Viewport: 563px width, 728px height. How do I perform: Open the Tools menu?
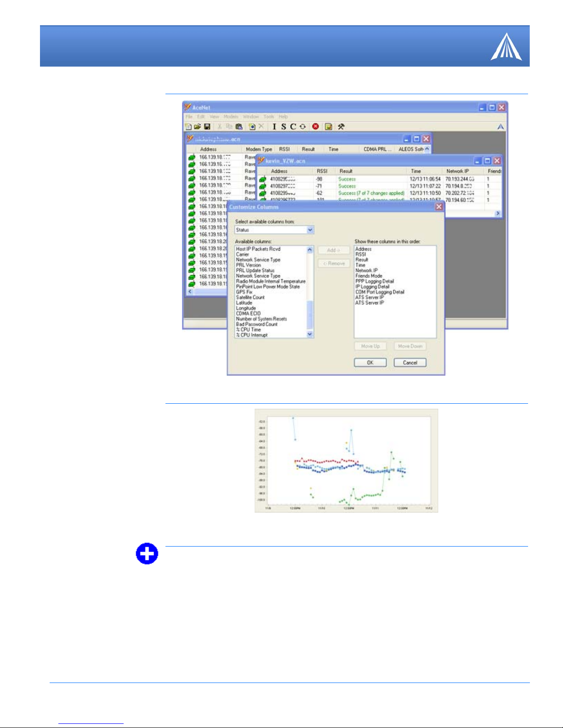(x=269, y=117)
